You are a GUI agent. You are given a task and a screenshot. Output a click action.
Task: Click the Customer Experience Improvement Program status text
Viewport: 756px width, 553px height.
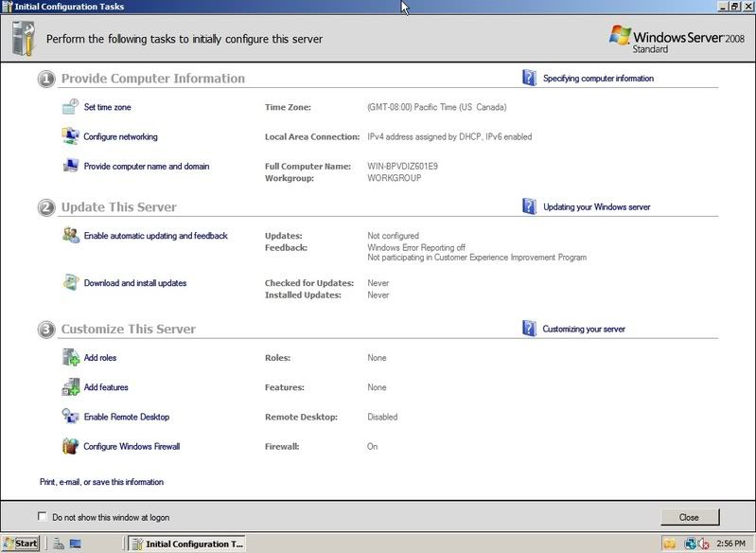coord(477,258)
